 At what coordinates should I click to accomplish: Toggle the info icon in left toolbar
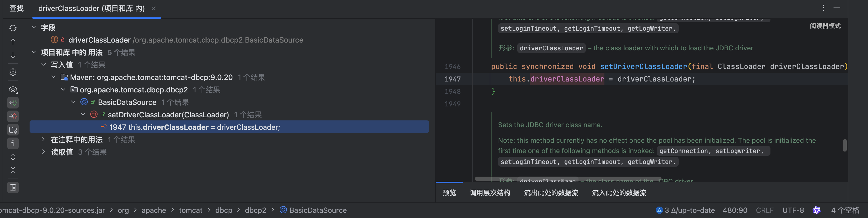pyautogui.click(x=13, y=143)
